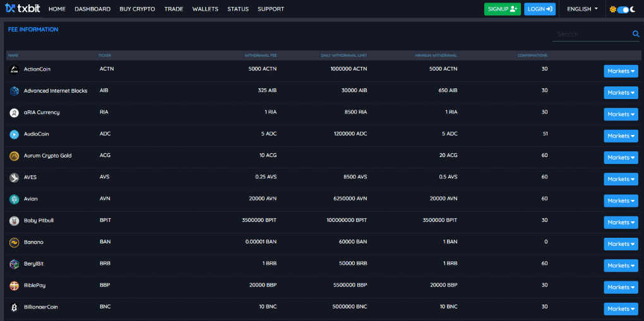Screen dimensions: 644x321
Task: Open the BUY CRYPTO menu item
Action: [137, 9]
